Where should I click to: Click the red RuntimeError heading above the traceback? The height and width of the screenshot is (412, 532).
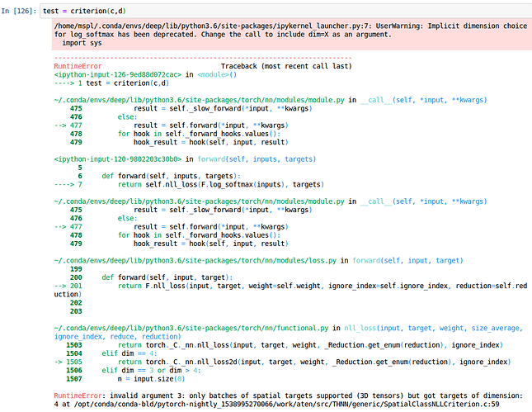click(76, 64)
